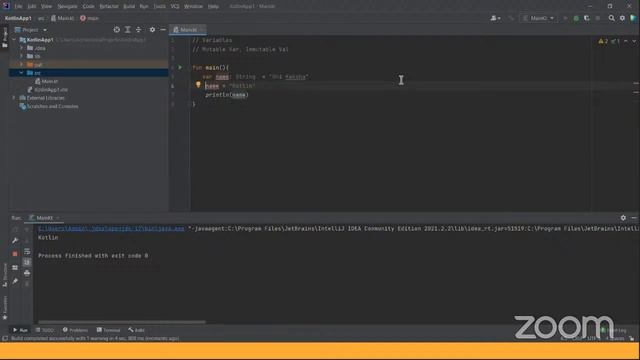
Task: Click the Debug bug icon in top toolbar
Action: [576, 18]
